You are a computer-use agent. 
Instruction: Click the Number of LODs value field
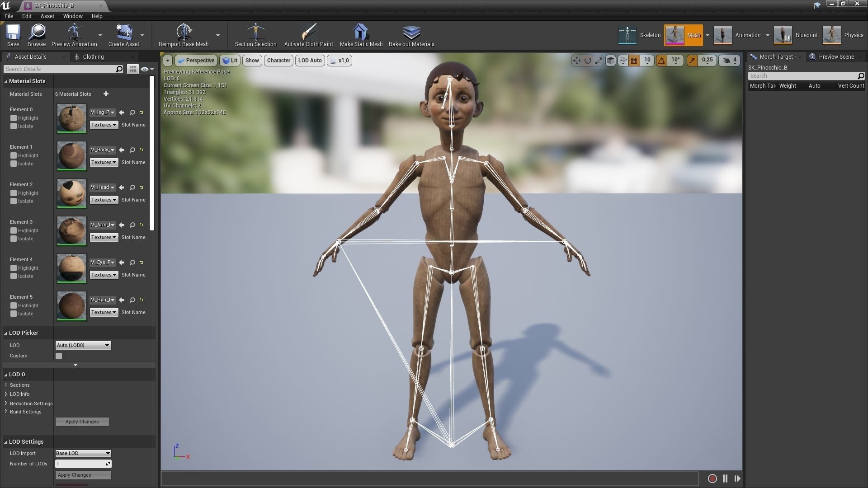point(83,464)
